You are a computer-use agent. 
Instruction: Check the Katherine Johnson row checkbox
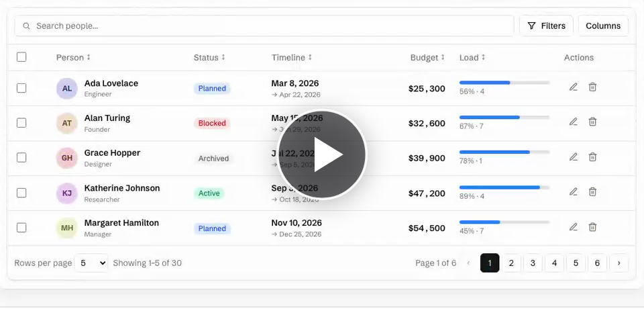point(21,193)
